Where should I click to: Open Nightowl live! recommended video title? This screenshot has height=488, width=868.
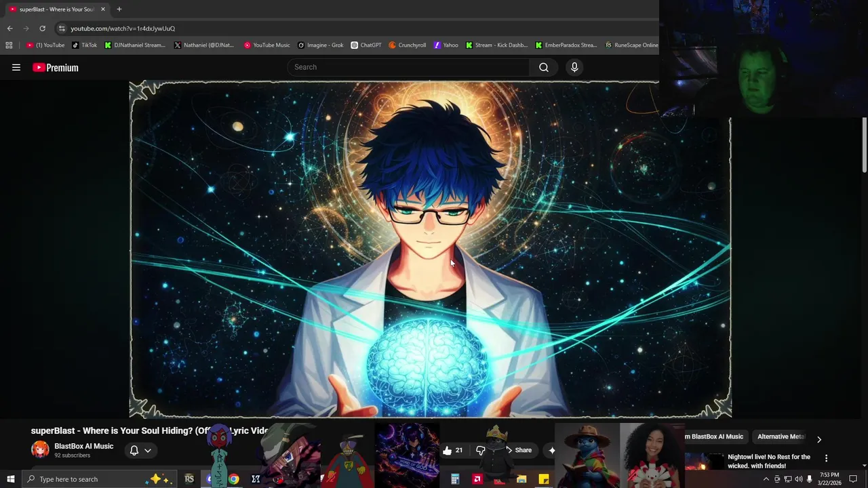[x=769, y=462]
